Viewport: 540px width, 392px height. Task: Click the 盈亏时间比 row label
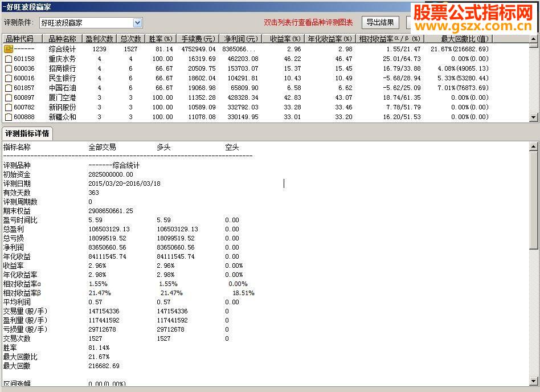pos(21,220)
